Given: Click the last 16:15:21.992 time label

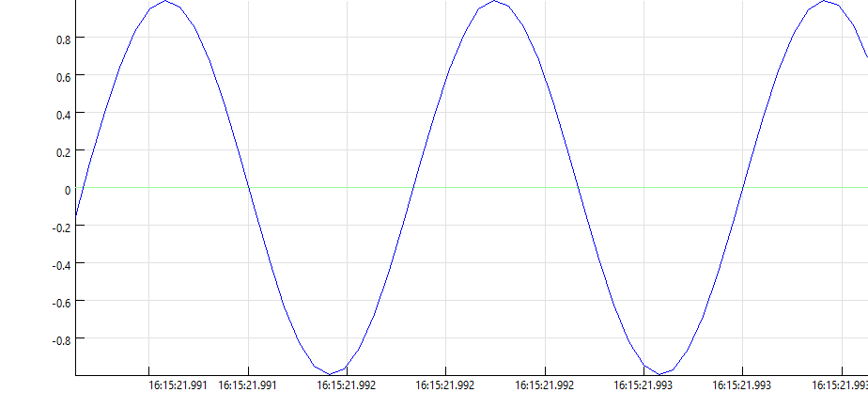Looking at the screenshot, I should (x=544, y=385).
